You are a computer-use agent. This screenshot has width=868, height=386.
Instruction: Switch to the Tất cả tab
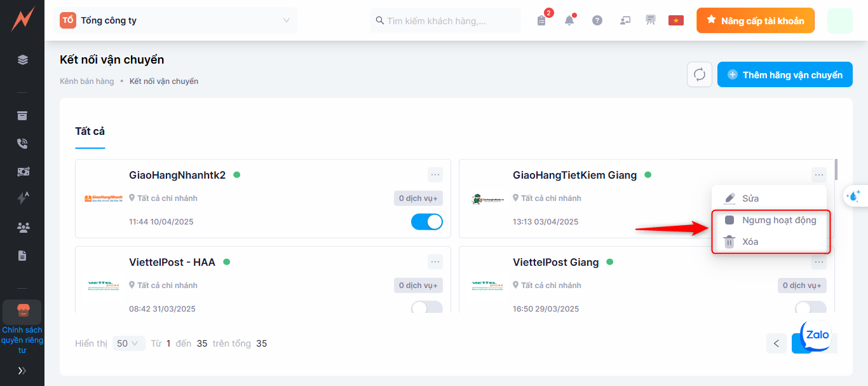coord(90,131)
